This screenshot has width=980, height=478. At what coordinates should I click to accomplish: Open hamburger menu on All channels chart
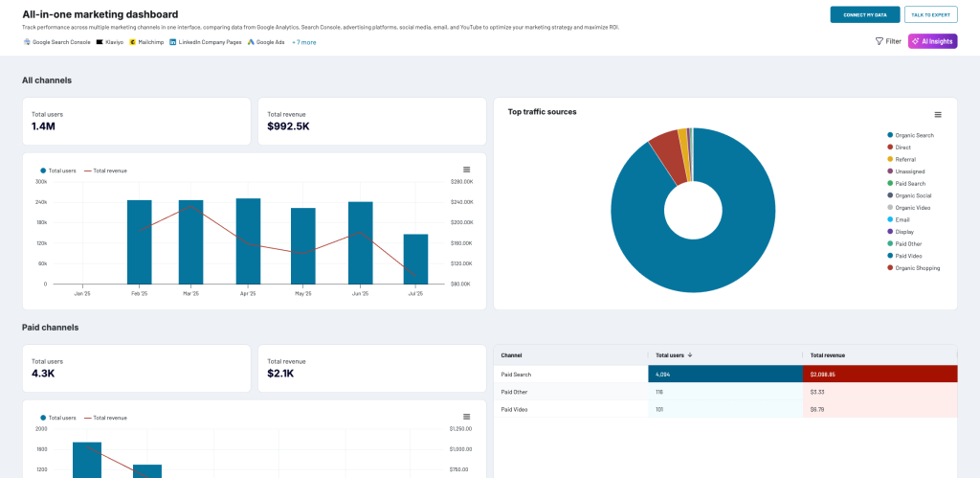[x=466, y=170]
